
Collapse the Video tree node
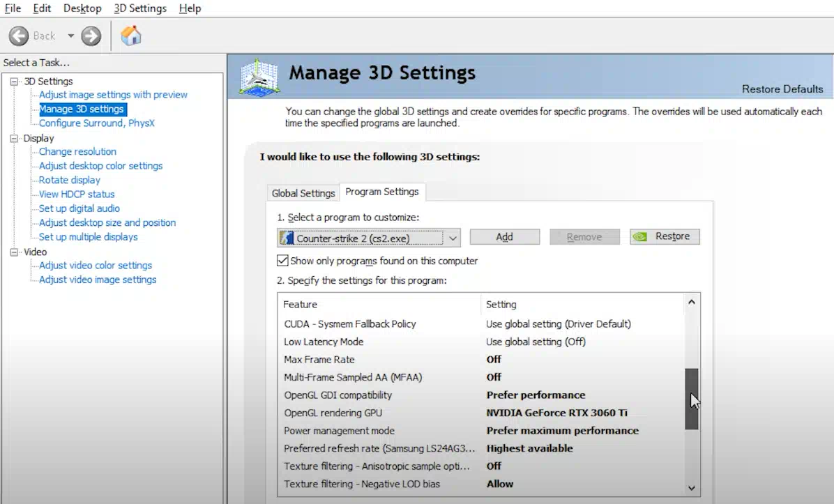(15, 252)
